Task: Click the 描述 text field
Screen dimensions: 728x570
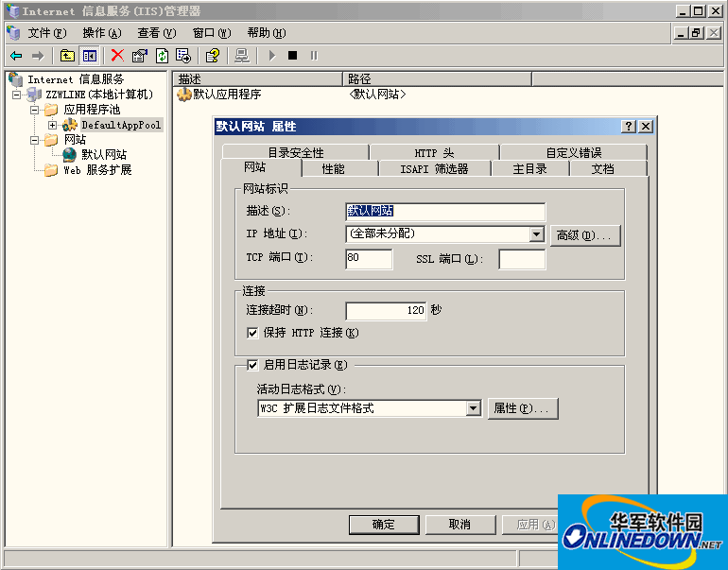Action: (x=445, y=211)
